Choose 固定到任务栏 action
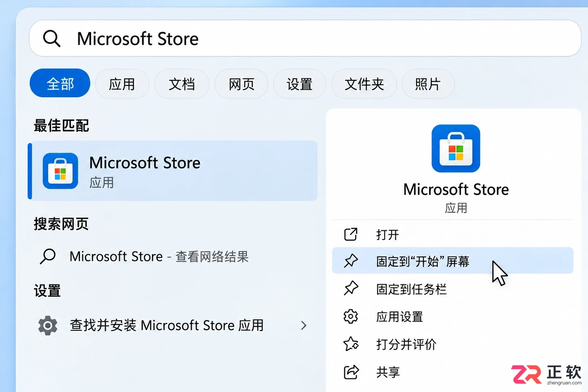The height and width of the screenshot is (392, 588). point(452,289)
